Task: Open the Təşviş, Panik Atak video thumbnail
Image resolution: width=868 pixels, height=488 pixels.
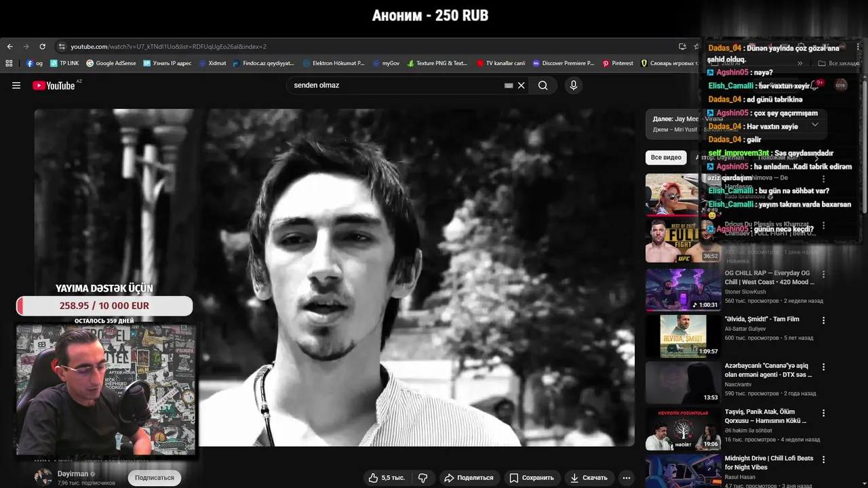Action: (683, 429)
